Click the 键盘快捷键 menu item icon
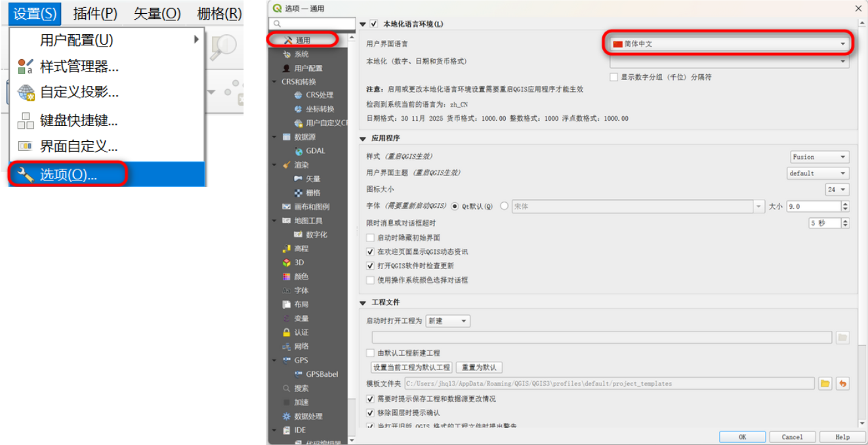 pyautogui.click(x=25, y=121)
